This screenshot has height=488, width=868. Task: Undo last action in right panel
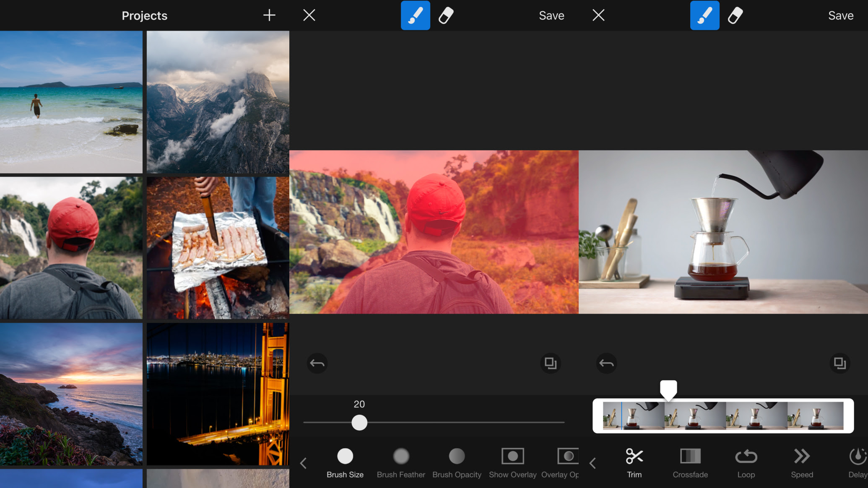tap(606, 363)
